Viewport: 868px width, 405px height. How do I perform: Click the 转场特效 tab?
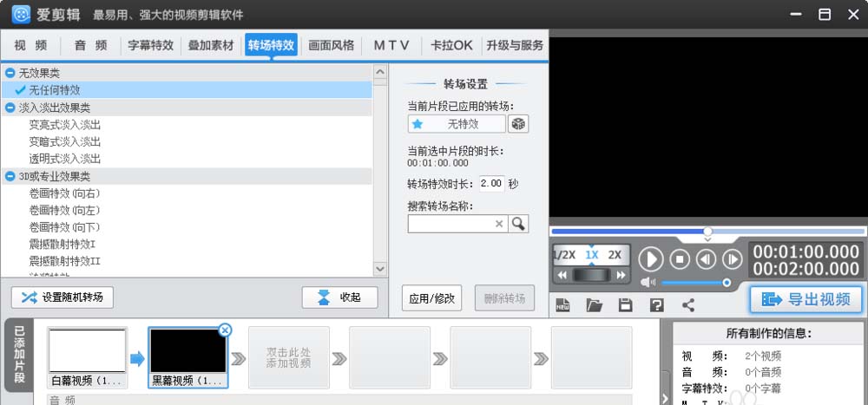pyautogui.click(x=271, y=45)
